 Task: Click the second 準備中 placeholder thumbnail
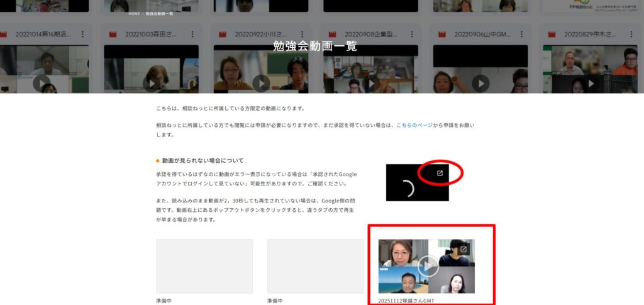pyautogui.click(x=315, y=266)
